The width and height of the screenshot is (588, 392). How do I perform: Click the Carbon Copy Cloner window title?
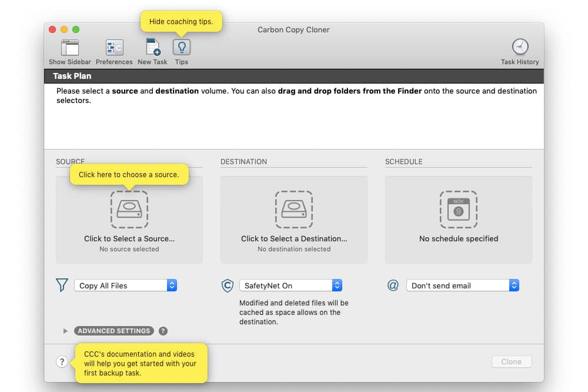[x=293, y=29]
